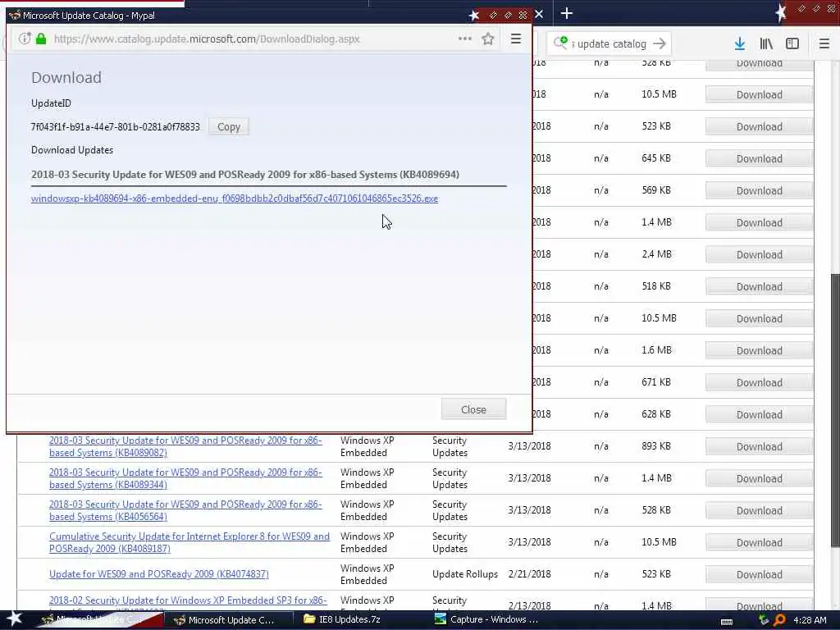Viewport: 840px width, 630px height.
Task: Click the vertical scrollbar of the catalog page
Action: 834,410
